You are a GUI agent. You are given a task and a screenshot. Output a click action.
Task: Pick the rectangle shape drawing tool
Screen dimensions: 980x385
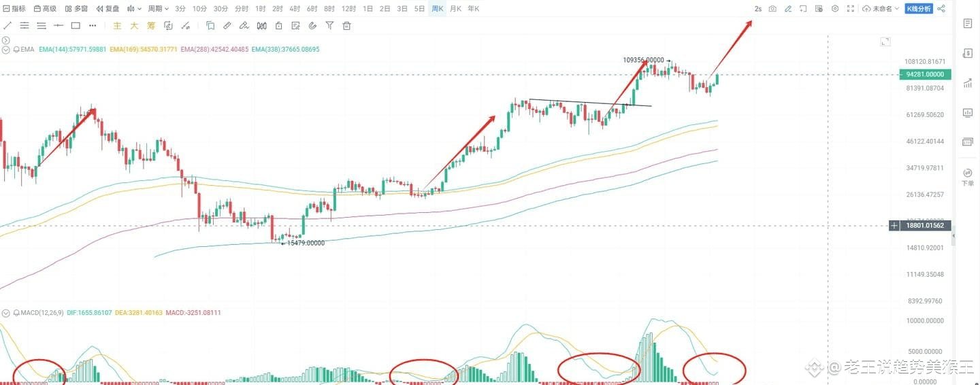coord(76,26)
